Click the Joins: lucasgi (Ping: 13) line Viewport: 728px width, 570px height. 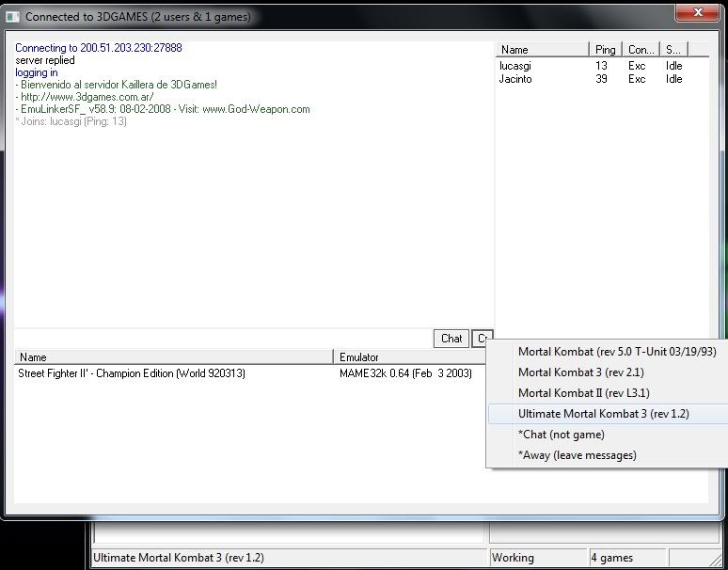71,121
